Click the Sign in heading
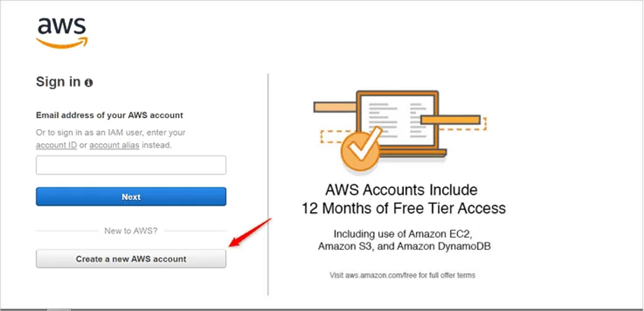The image size is (644, 311). tap(58, 82)
